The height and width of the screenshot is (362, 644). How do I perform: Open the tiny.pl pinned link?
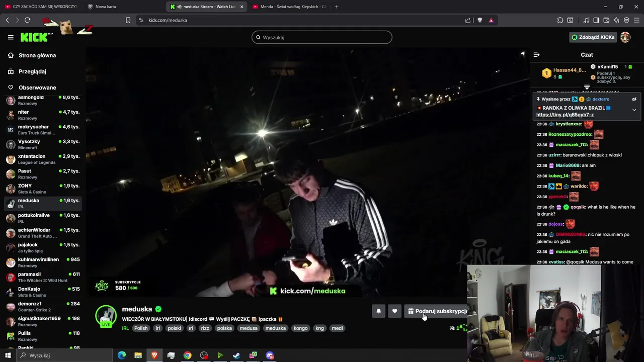coord(565,115)
